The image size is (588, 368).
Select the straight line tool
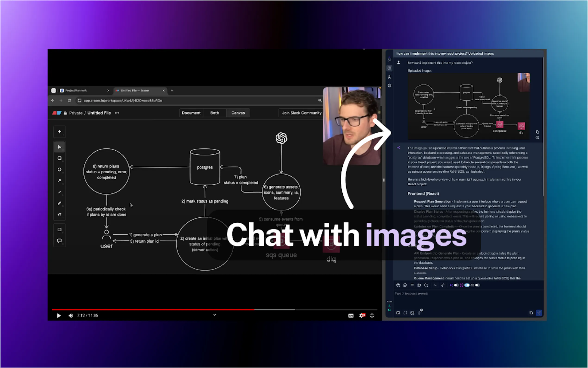pos(59,192)
